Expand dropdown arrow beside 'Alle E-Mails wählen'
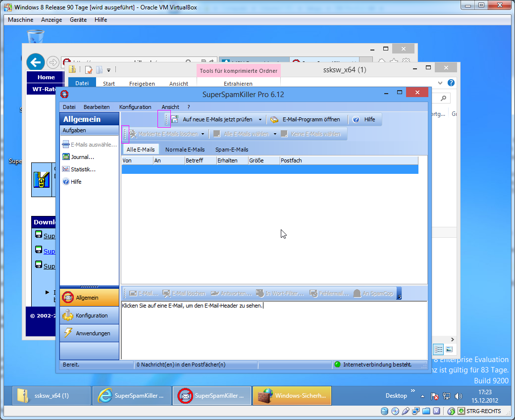The image size is (515, 420). coord(275,134)
